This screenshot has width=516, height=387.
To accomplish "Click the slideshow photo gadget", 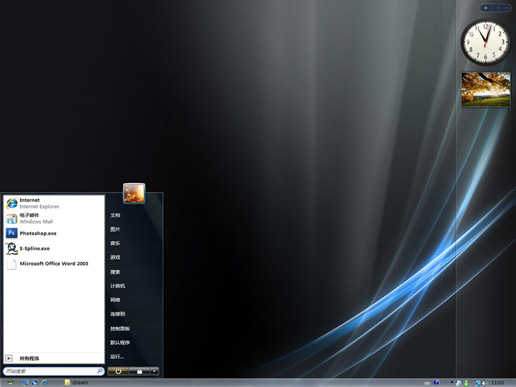I will click(486, 90).
